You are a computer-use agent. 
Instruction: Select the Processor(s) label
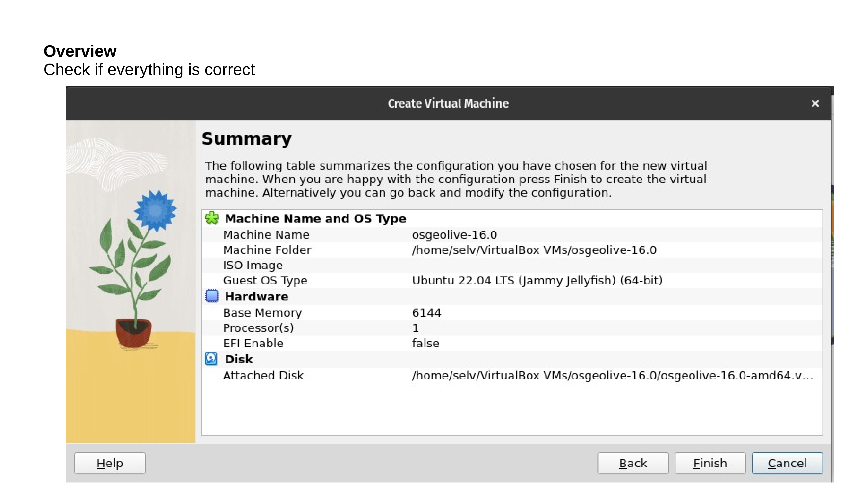[258, 328]
